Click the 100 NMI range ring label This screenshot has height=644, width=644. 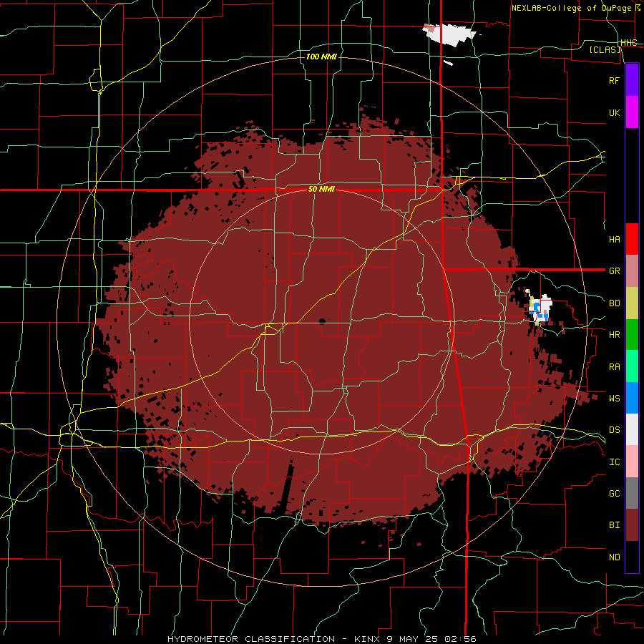point(321,57)
